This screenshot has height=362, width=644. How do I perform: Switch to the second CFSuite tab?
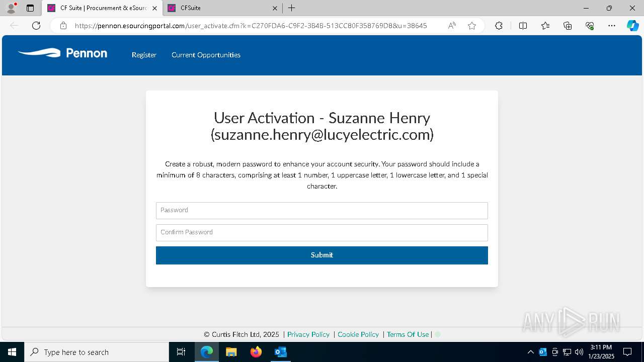[221, 8]
